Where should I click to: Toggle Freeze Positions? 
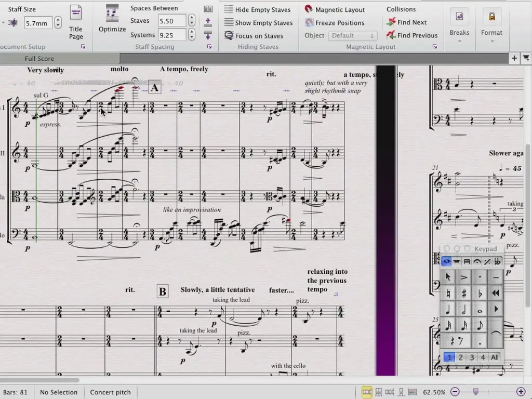pyautogui.click(x=335, y=23)
